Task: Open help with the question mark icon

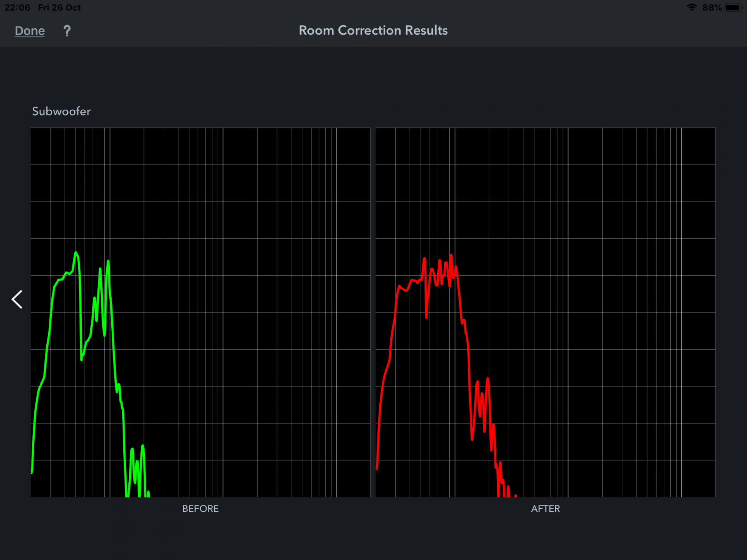Action: coord(67,31)
